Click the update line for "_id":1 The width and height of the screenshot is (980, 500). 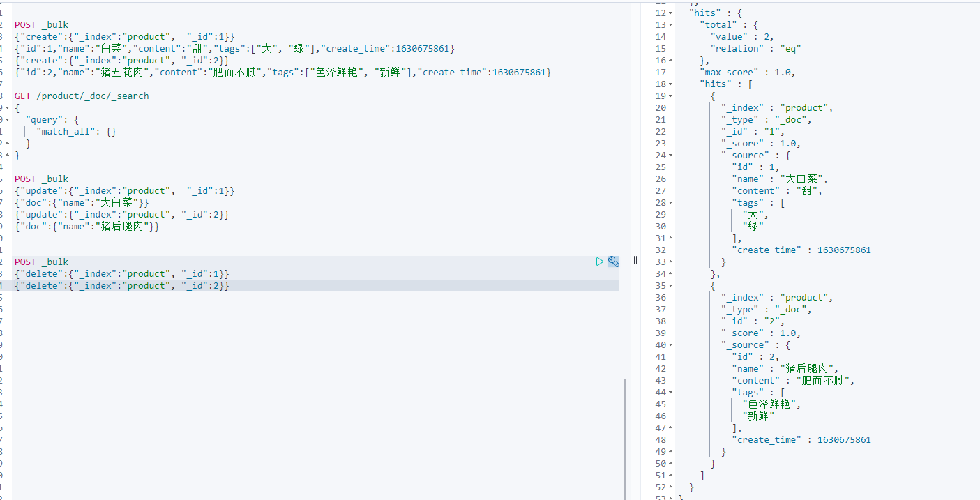tap(124, 190)
